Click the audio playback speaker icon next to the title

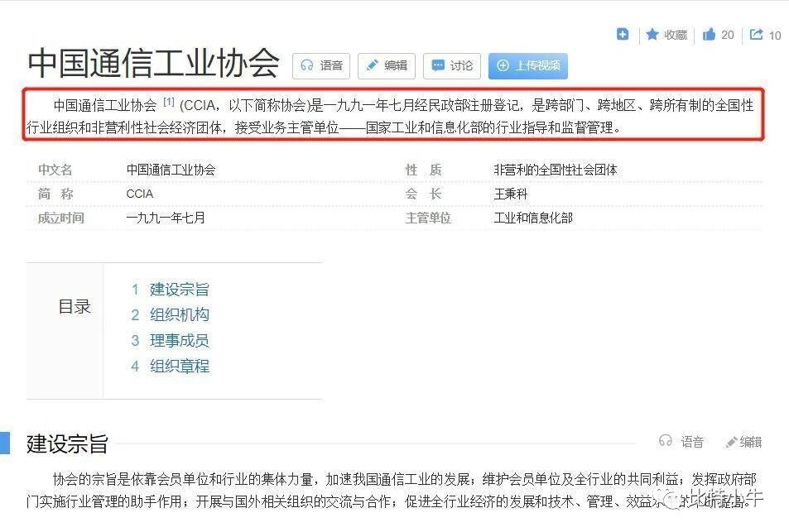pos(306,65)
